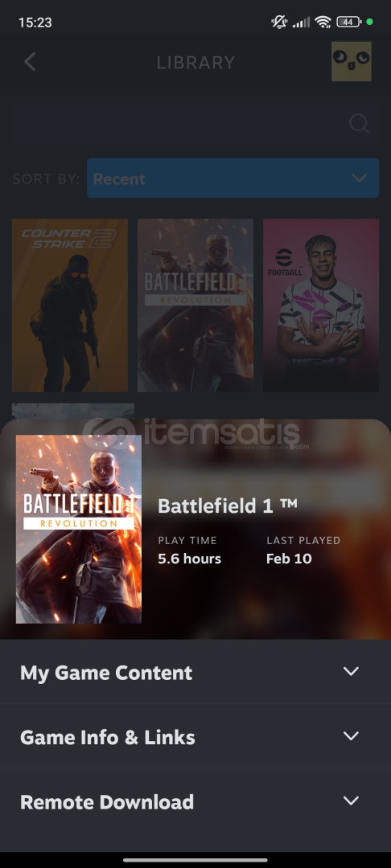Open the Sort By Recent dropdown

233,178
